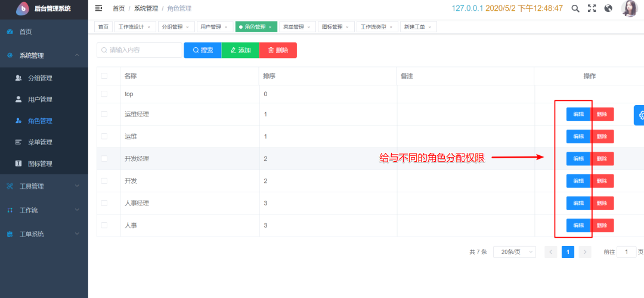Delete the 开发 role
This screenshot has height=298, width=644.
602,181
